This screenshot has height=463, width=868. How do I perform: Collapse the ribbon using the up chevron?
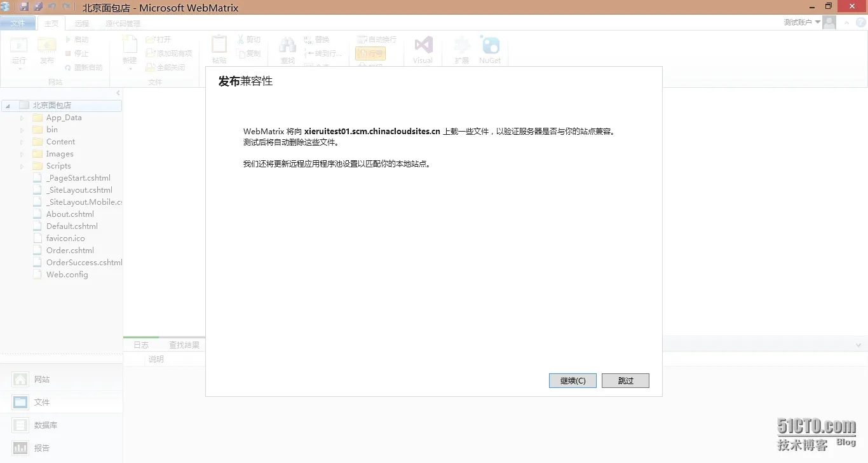[848, 22]
